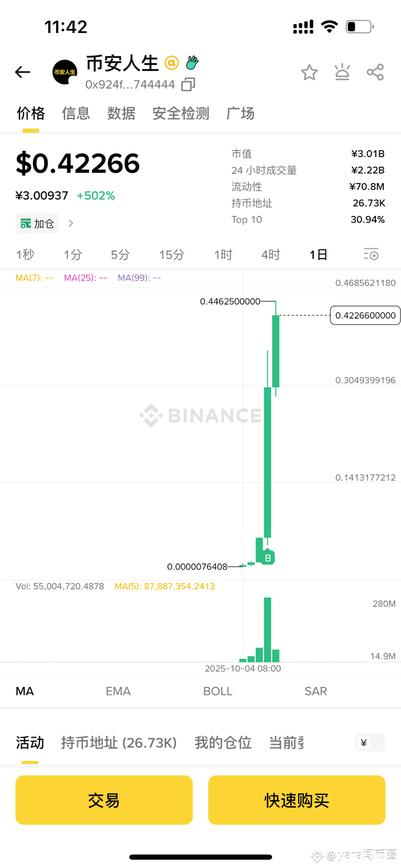Select the SAR indicator
The height and width of the screenshot is (868, 401).
coord(316,691)
